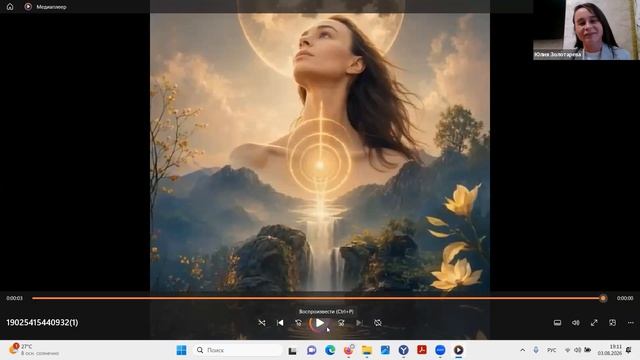Expand the hidden system tray icons
This screenshot has height=360, width=640.
[522, 350]
